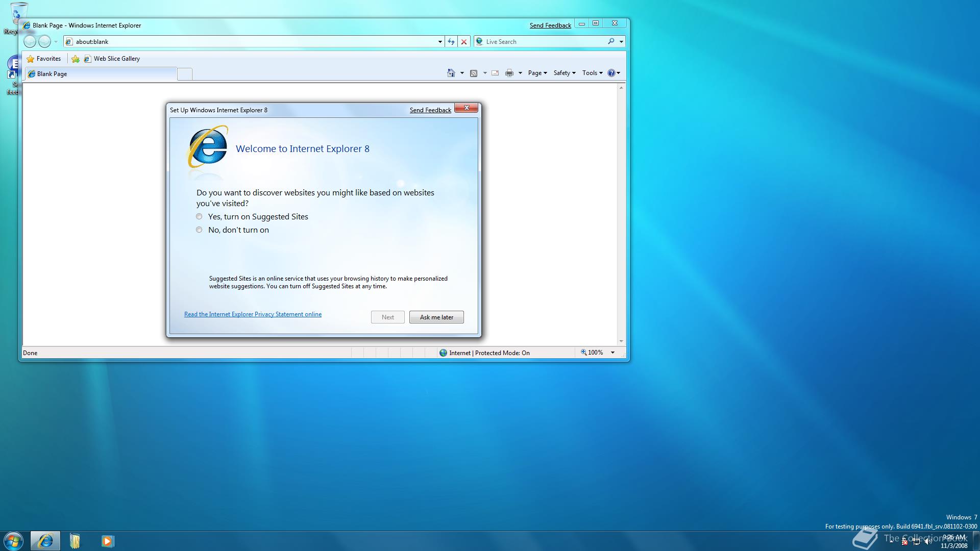Show hidden tray icons arrow
The width and height of the screenshot is (980, 551).
tap(892, 541)
